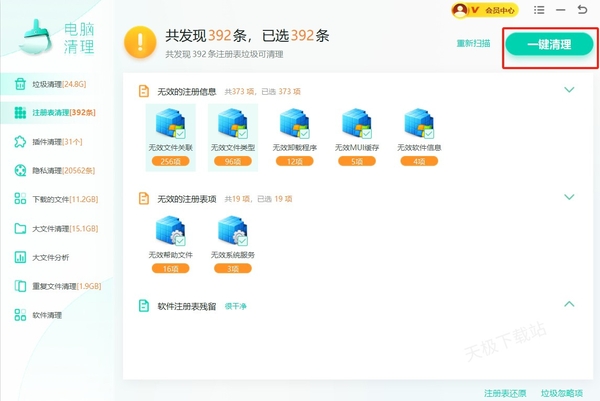This screenshot has width=600, height=401.
Task: Open 重复文件清理 [1.9GB] in sidebar
Action: pos(57,286)
